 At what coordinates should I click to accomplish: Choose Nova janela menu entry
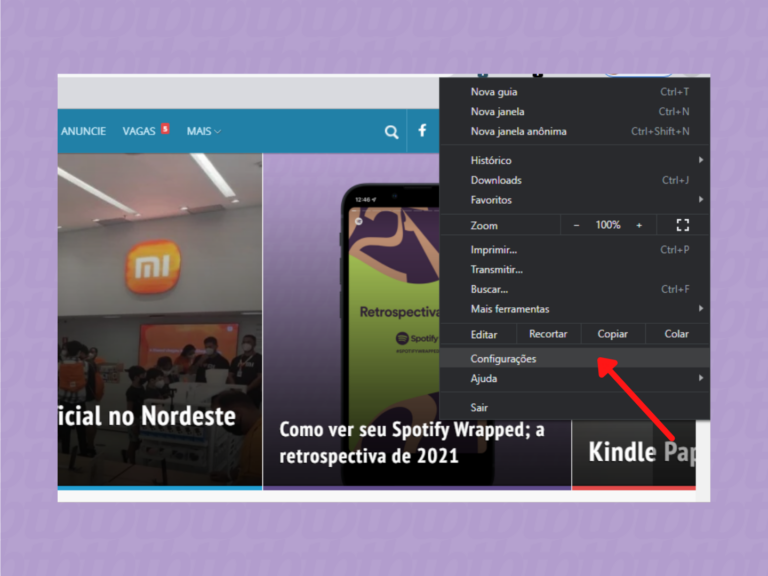point(575,112)
